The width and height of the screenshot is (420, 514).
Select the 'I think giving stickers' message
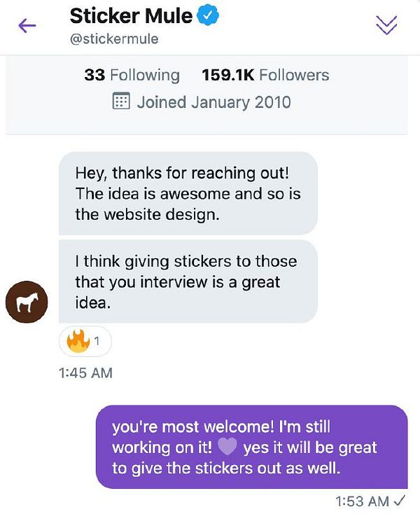(x=188, y=282)
